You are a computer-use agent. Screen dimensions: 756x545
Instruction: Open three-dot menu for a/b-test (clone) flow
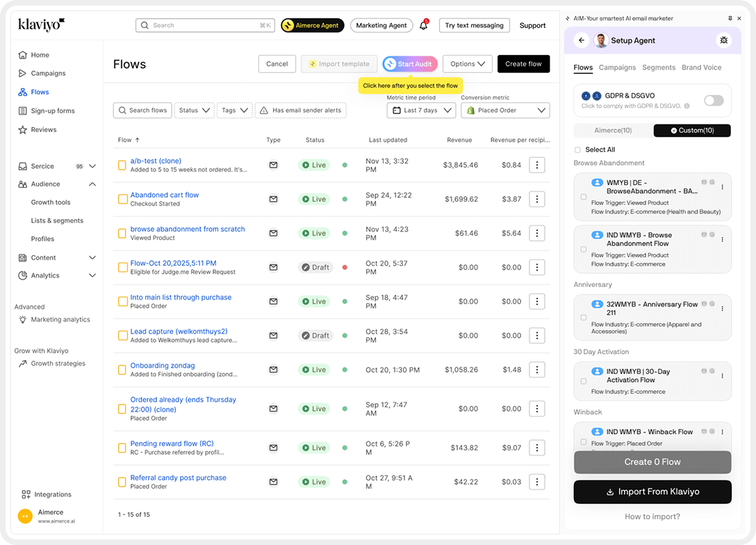pos(536,165)
